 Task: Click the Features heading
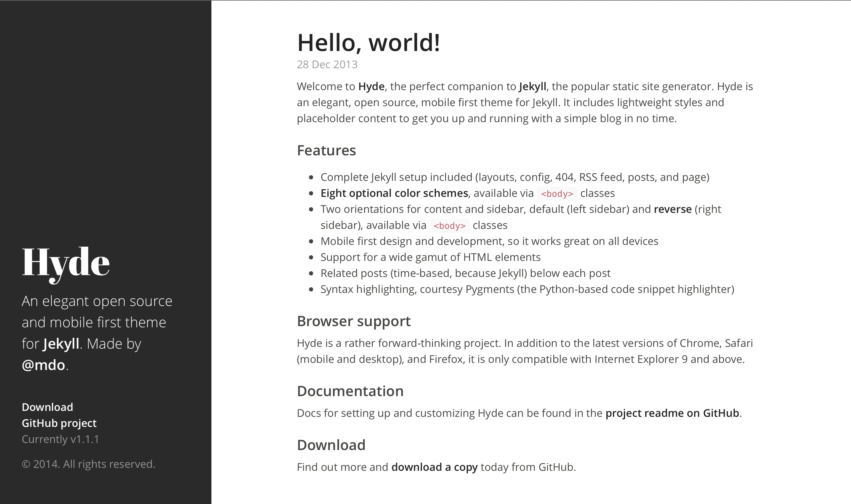click(x=326, y=150)
